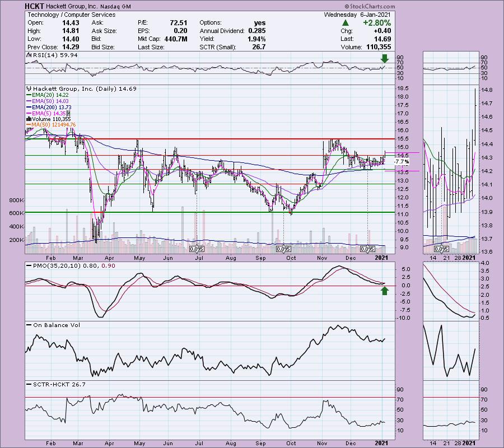The height and width of the screenshot is (448, 504).
Task: Click the Prev Close value 14.29
Action: (71, 47)
